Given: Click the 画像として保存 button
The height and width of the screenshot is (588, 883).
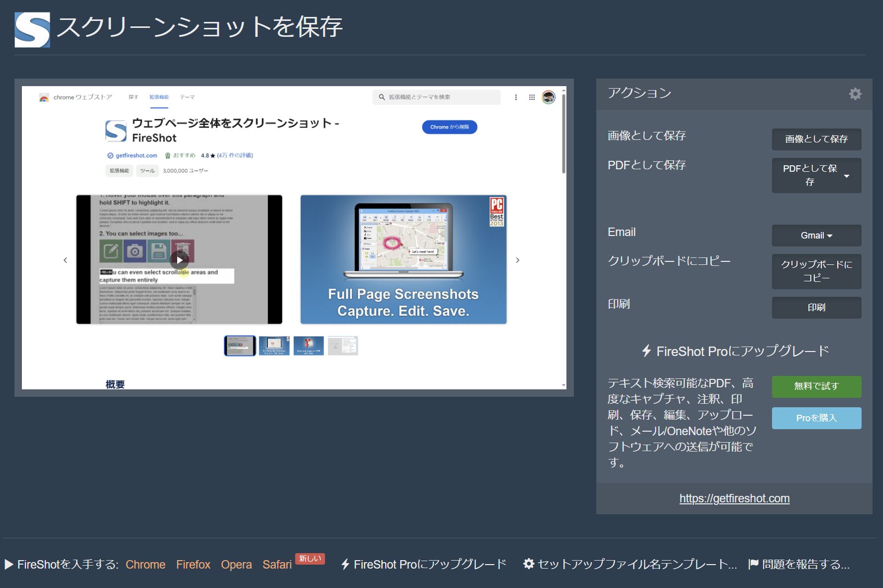Looking at the screenshot, I should click(x=816, y=139).
